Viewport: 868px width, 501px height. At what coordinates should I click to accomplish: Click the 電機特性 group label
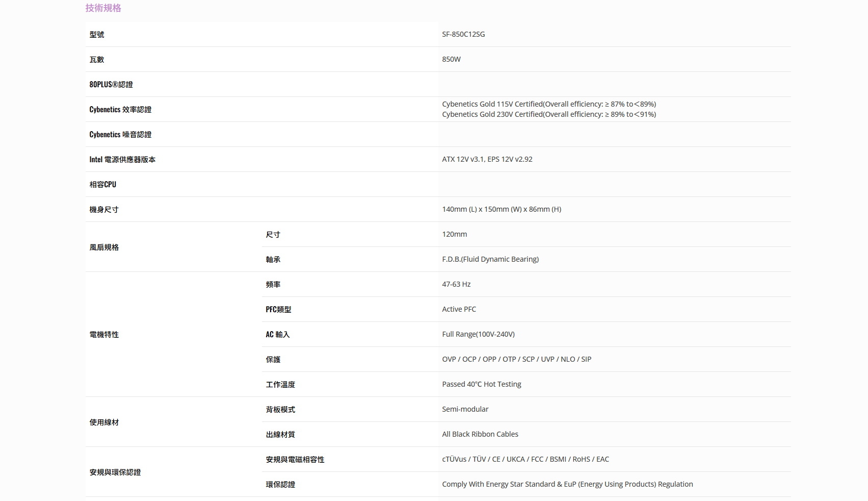[104, 334]
